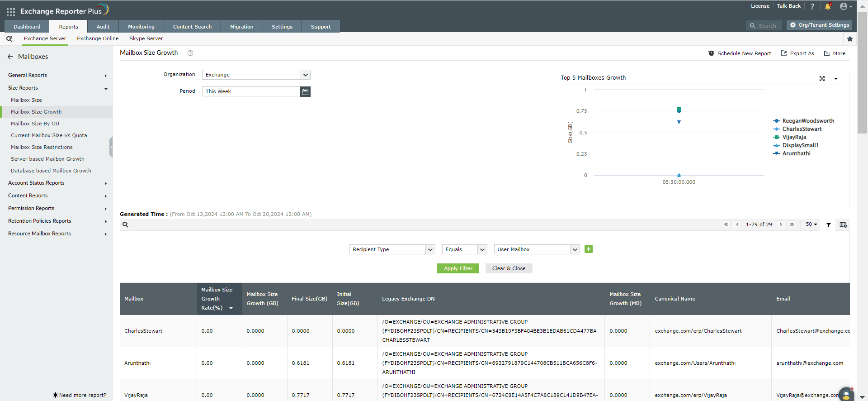Expand Resource Mailbox Reports section

(57, 234)
